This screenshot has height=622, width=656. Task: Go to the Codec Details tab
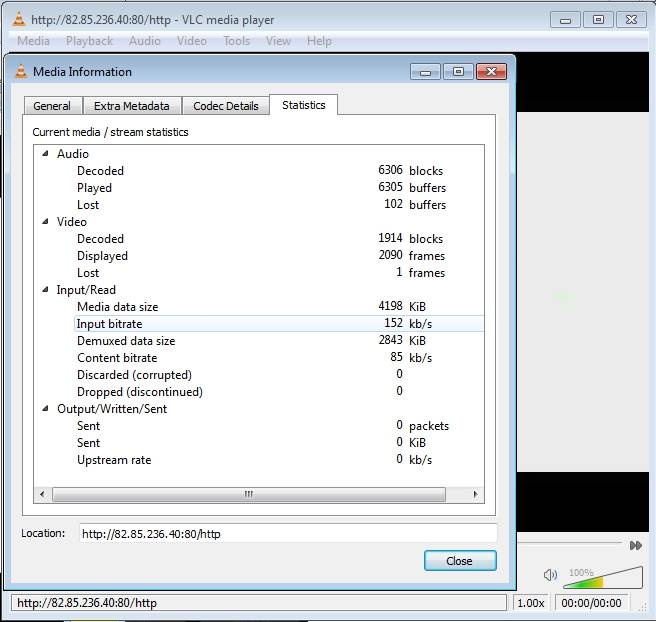click(226, 106)
